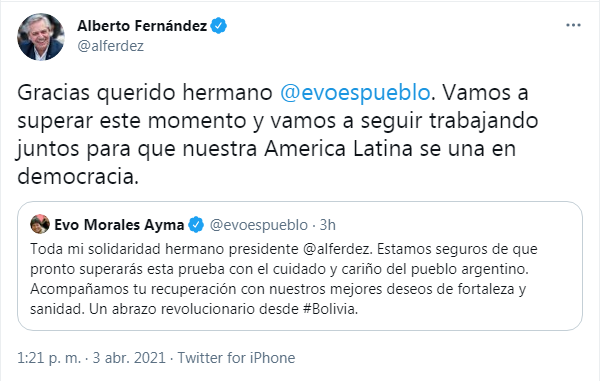
Task: Click the Twitter for iPhone source label
Action: [236, 358]
